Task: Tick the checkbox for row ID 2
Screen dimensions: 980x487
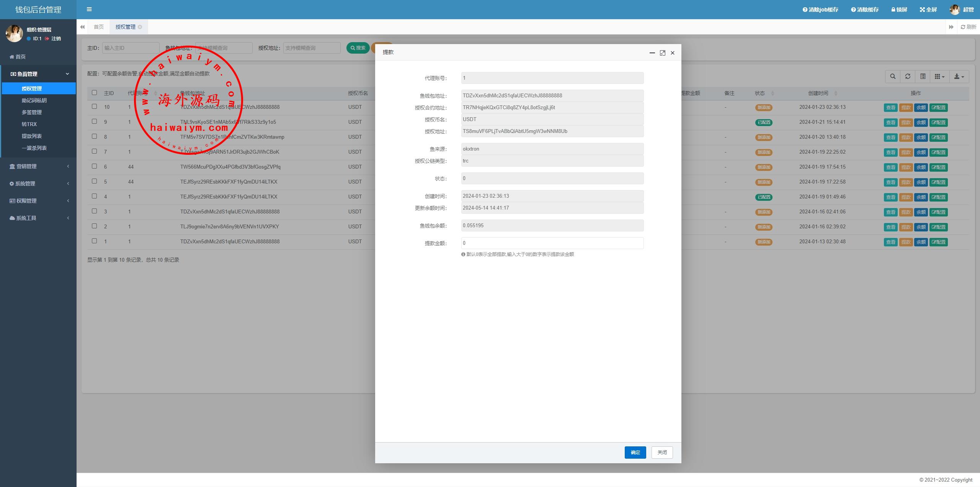Action: pos(94,226)
